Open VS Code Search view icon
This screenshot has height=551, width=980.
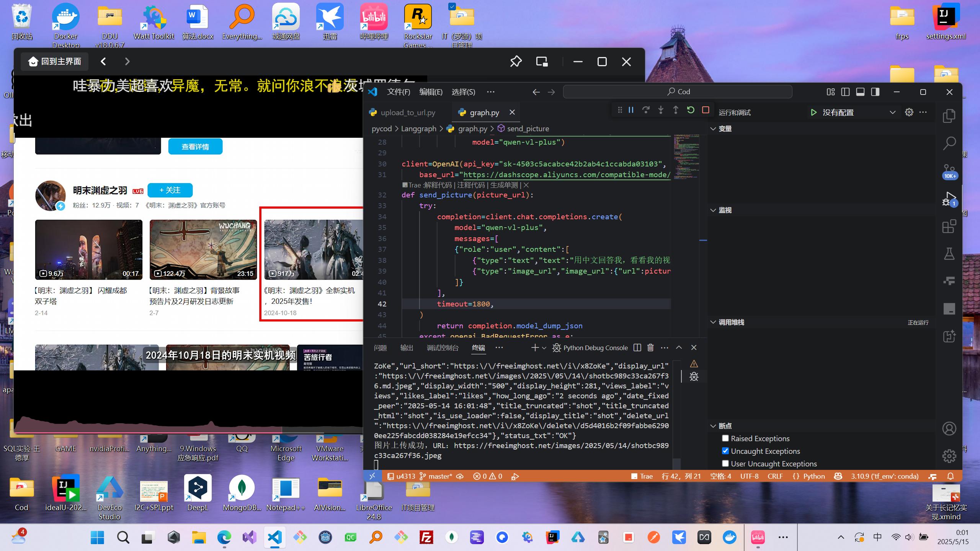[x=949, y=143]
